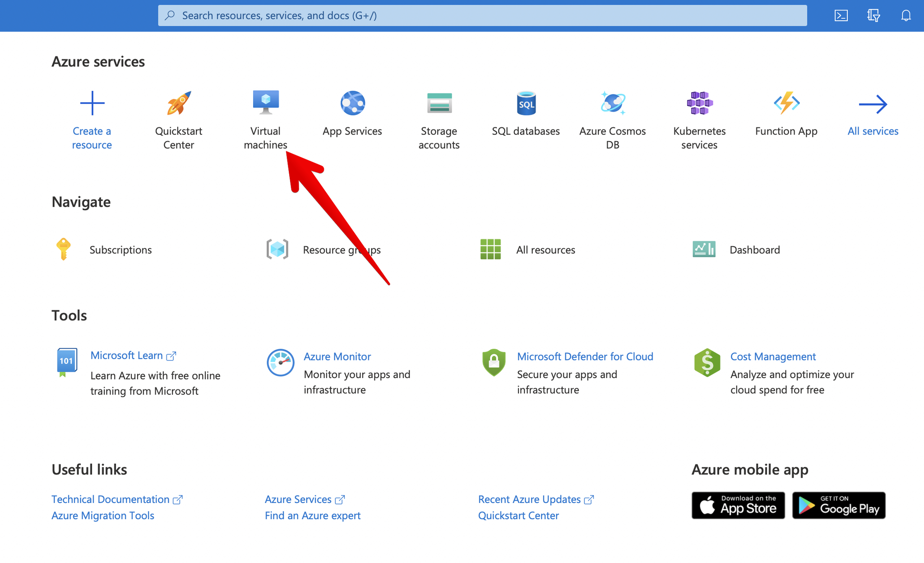Select the Dashboard navigate label
The width and height of the screenshot is (924, 563).
pos(755,250)
